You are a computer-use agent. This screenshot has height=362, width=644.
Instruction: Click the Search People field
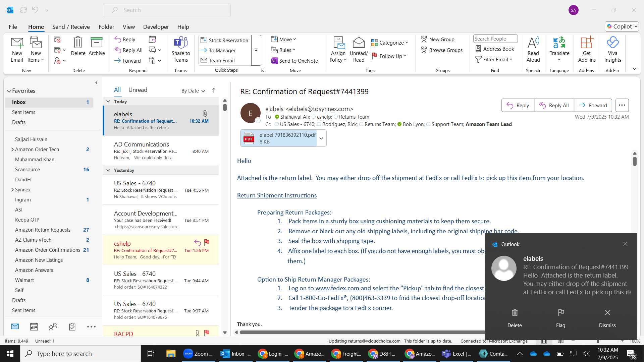[x=495, y=39]
